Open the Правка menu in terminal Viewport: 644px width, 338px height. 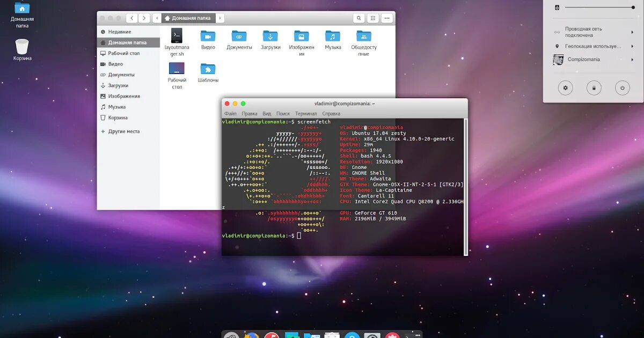pos(250,114)
